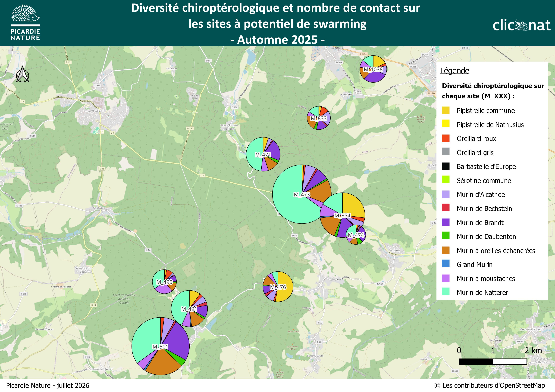
Task: Select the M_854 pie chart
Action: (x=342, y=215)
